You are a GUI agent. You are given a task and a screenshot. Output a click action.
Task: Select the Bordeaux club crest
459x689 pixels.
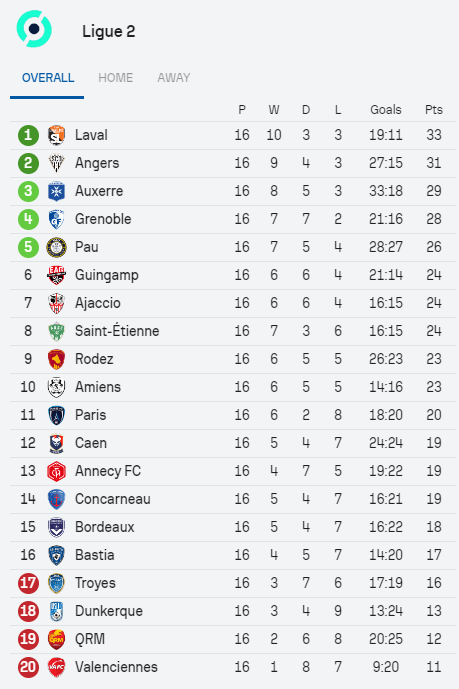pos(56,527)
